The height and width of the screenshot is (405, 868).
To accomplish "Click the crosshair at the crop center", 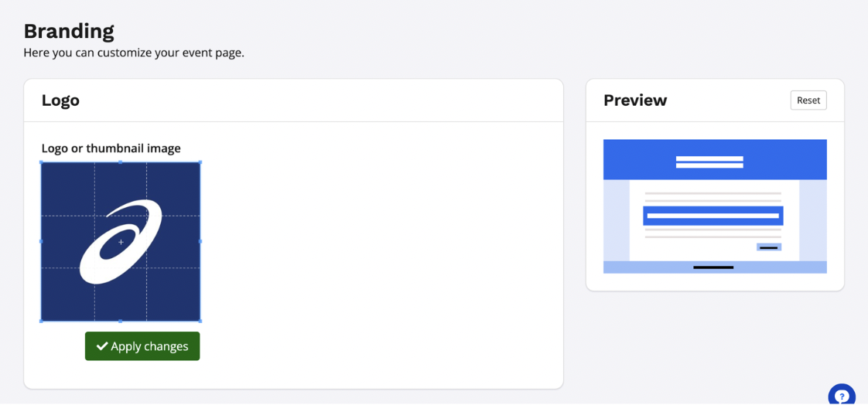I will 121,242.
